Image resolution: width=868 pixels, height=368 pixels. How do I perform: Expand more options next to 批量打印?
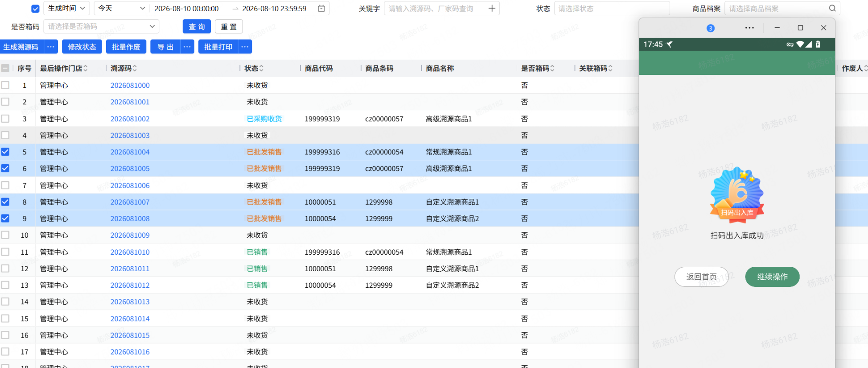(x=245, y=47)
